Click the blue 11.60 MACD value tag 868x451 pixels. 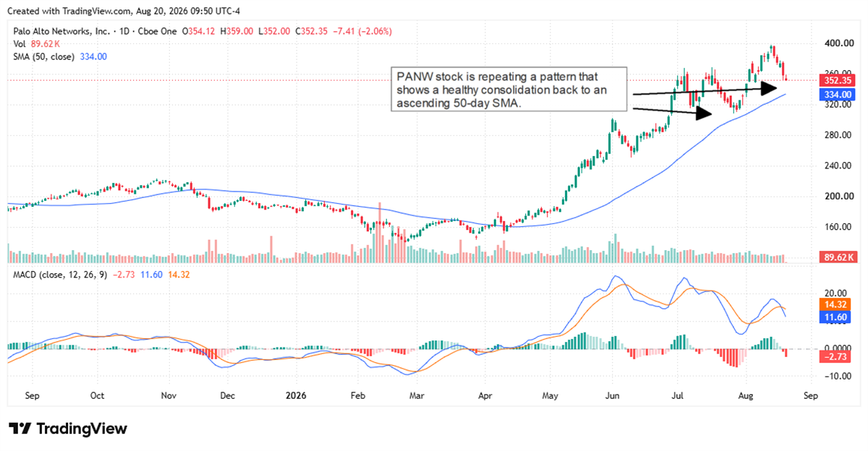point(835,317)
